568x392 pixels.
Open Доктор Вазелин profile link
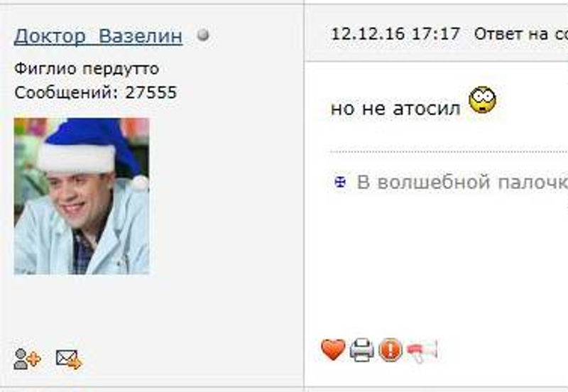point(98,36)
